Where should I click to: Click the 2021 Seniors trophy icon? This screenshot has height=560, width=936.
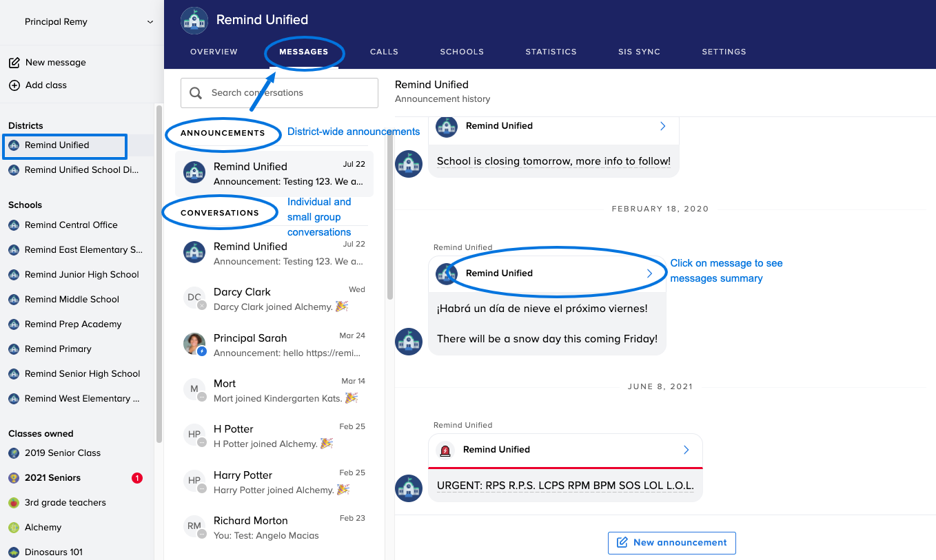14,478
